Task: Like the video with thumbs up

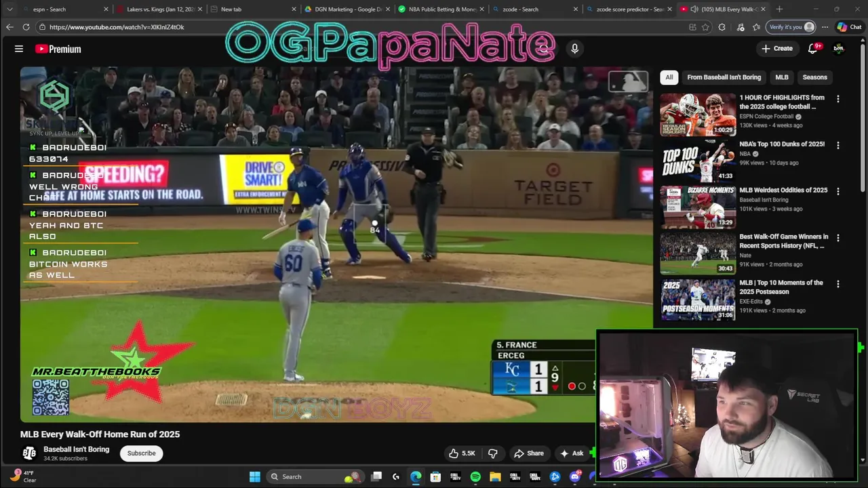Action: [x=460, y=453]
